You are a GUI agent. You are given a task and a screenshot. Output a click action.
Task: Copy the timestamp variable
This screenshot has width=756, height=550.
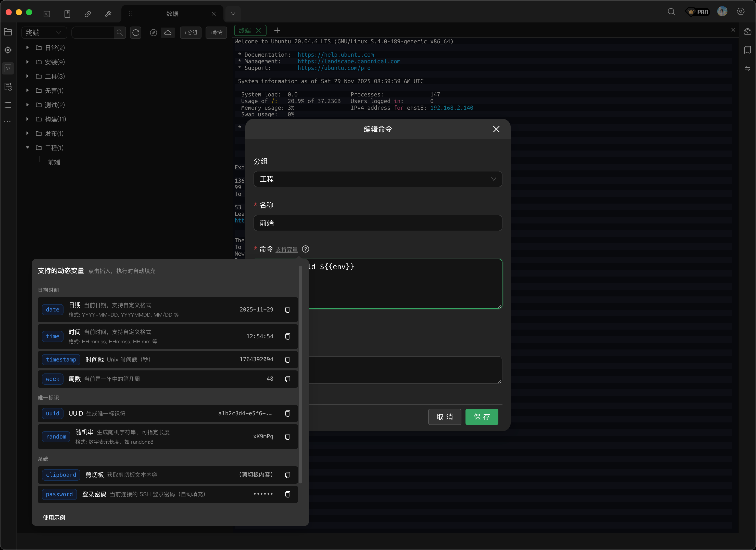(287, 359)
